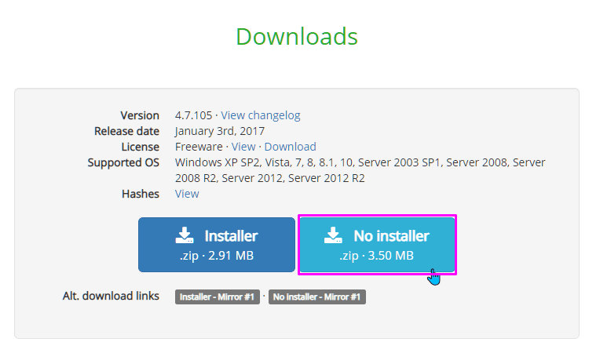Click the Alt. download links label

(111, 296)
